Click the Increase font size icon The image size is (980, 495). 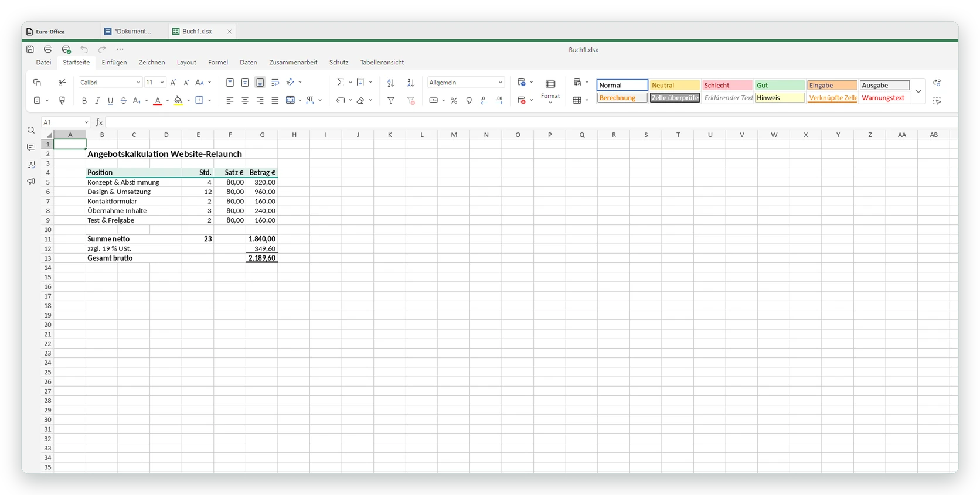pos(173,83)
